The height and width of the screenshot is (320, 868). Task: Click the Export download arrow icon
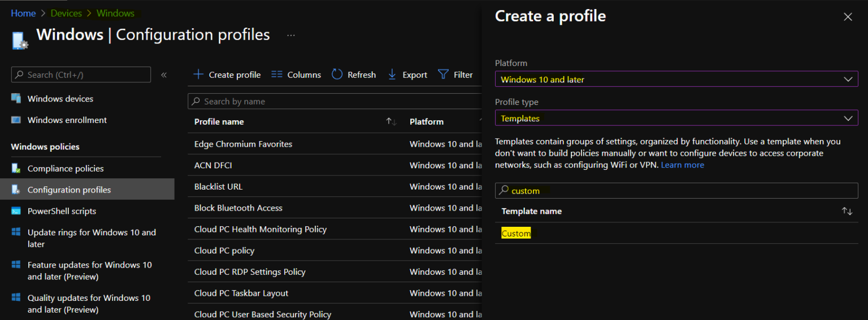pos(392,74)
